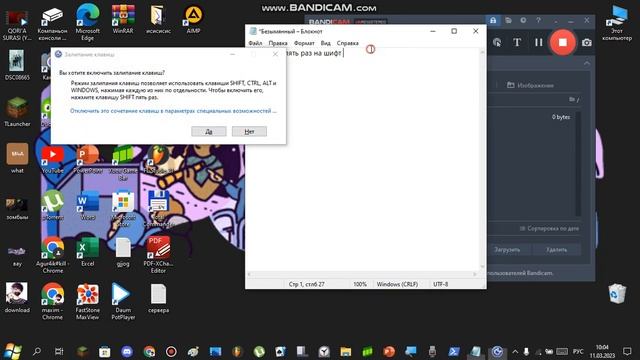Open taskbar search magnifier
This screenshot has height=360, width=640.
(x=37, y=351)
